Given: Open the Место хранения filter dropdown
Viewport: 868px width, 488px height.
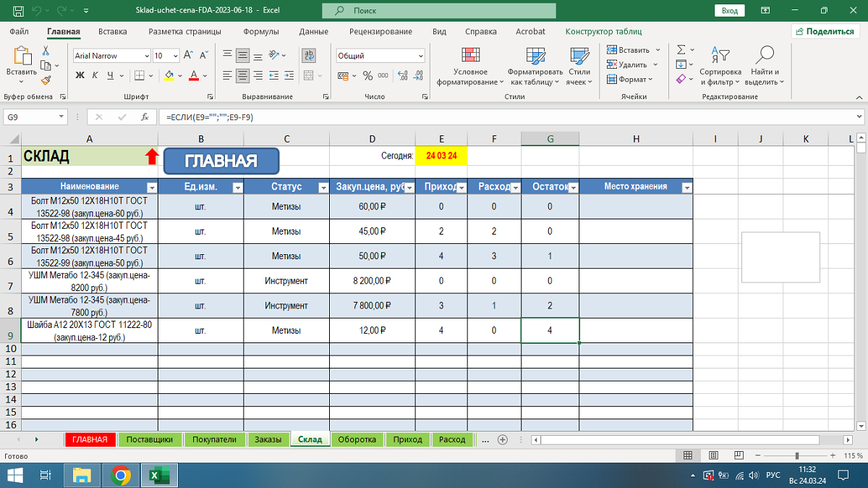Looking at the screenshot, I should (686, 188).
